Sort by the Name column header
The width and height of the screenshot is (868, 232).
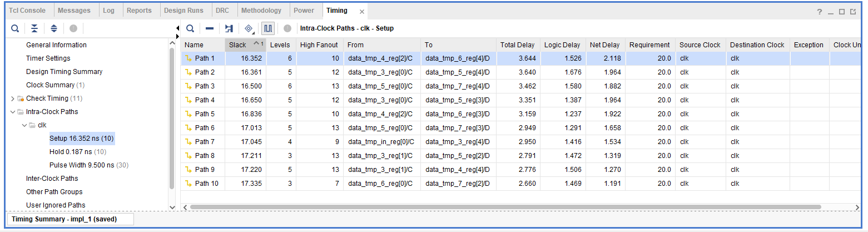(x=203, y=45)
